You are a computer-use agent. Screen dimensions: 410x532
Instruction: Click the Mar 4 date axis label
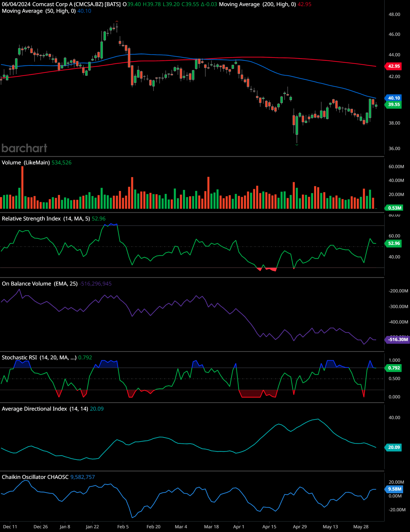point(181,527)
